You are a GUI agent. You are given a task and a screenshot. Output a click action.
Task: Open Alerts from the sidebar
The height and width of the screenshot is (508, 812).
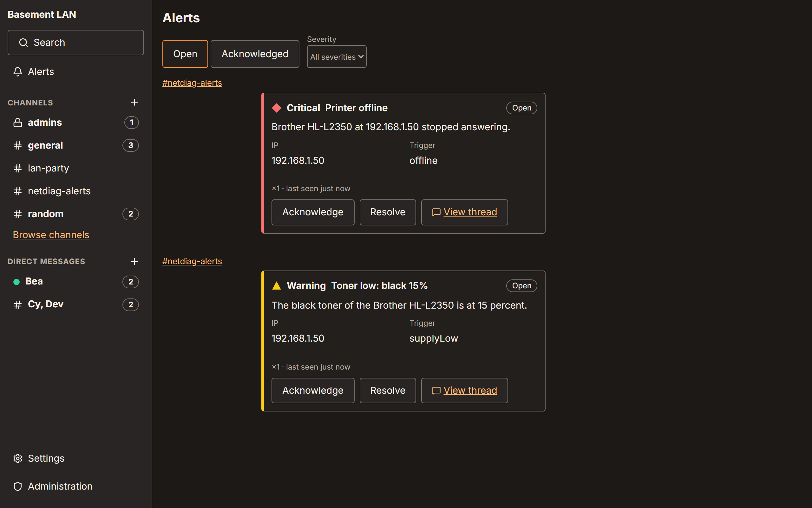pos(75,71)
